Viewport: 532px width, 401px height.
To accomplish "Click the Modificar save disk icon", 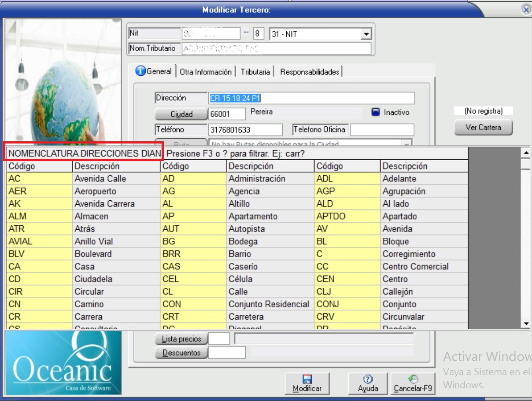I will tap(307, 379).
